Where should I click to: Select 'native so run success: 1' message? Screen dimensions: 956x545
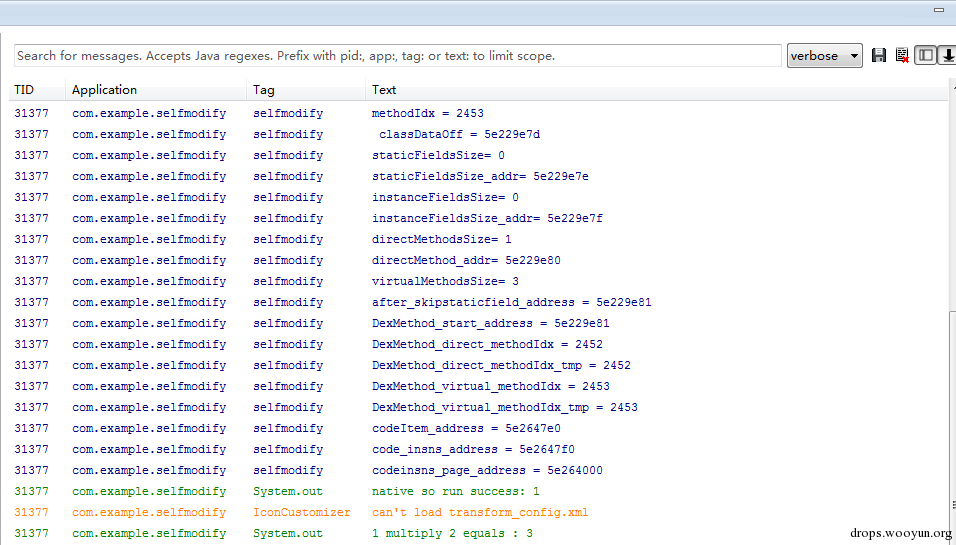pyautogui.click(x=455, y=491)
